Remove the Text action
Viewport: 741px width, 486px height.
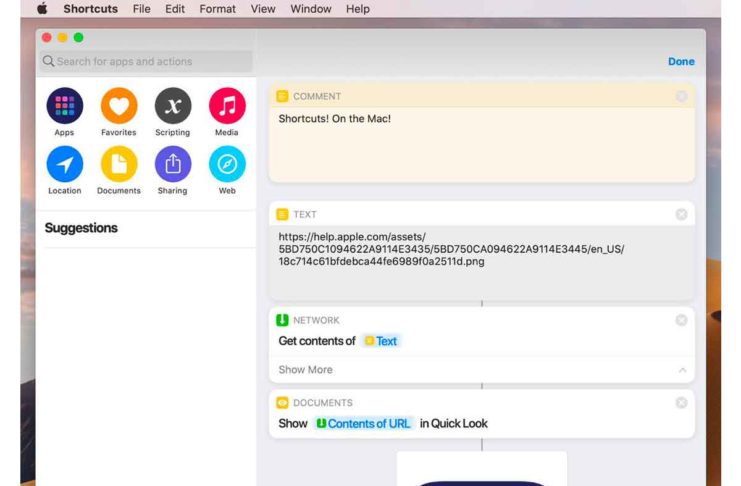681,215
